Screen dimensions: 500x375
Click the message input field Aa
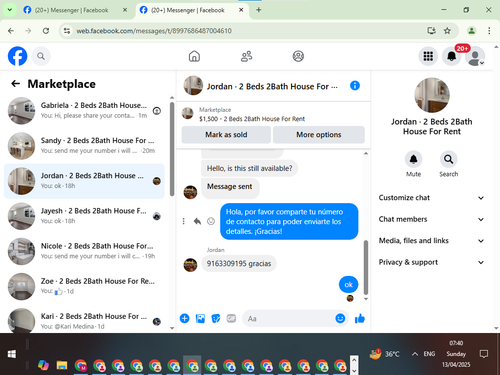pos(289,319)
